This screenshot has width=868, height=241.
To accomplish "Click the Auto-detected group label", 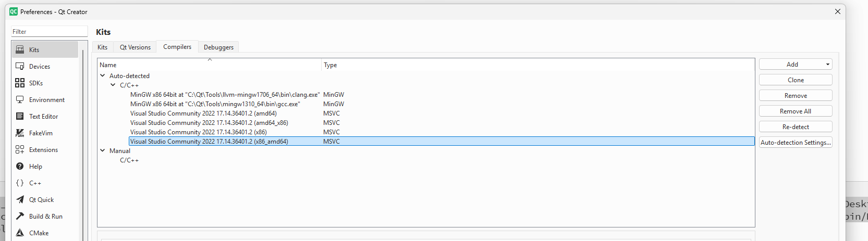I will point(129,76).
